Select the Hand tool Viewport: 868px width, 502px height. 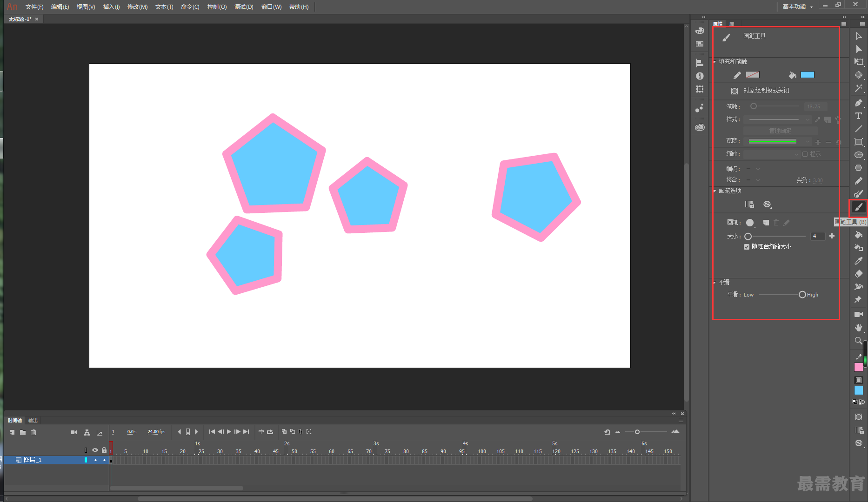[x=859, y=327]
